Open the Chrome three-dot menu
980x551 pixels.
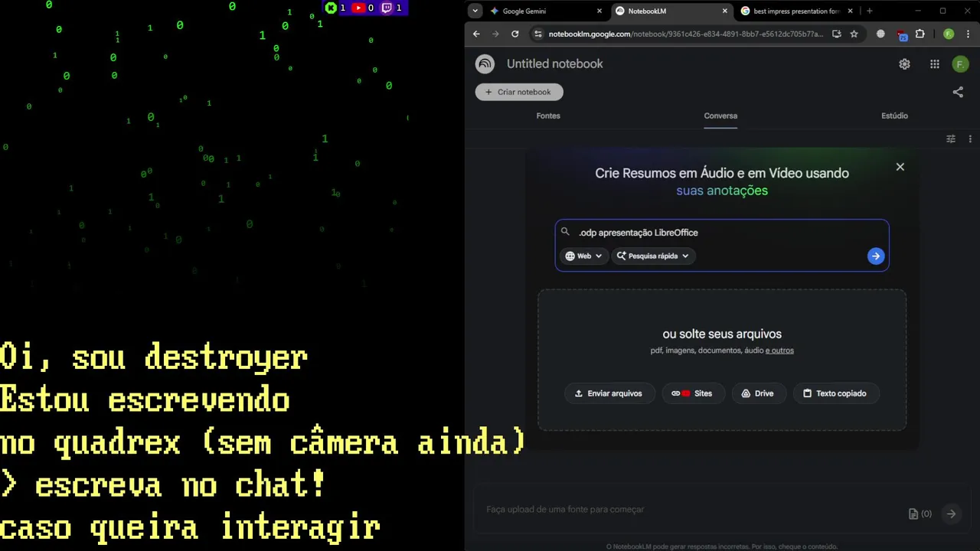click(x=969, y=34)
